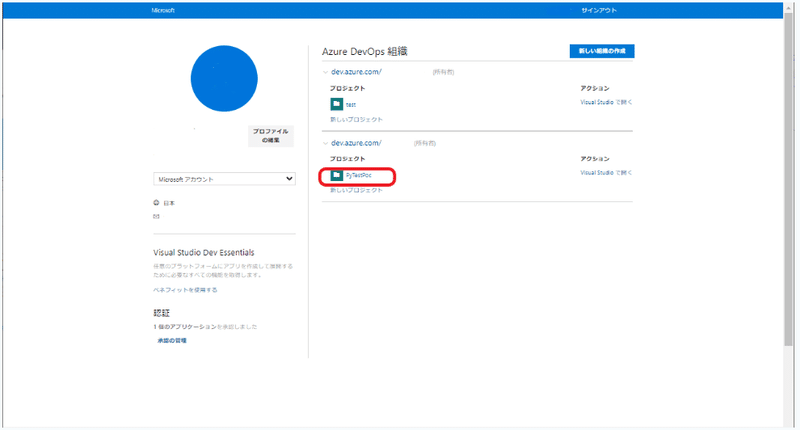Image resolution: width=800 pixels, height=430 pixels.
Task: Click 新しい組織の作成 button
Action: [602, 51]
